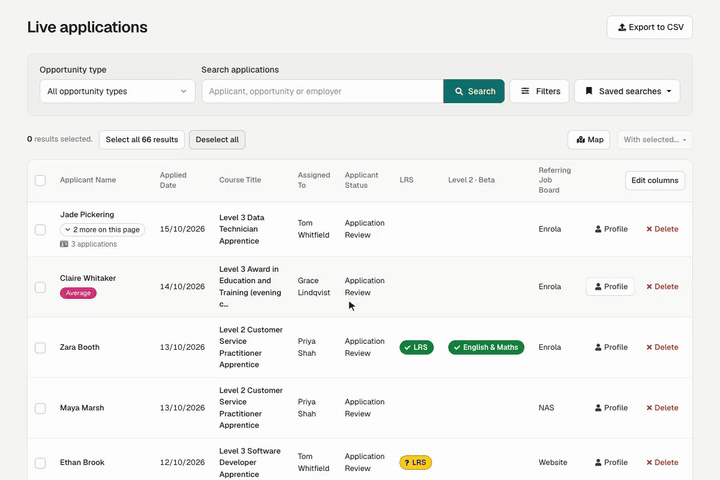
Task: Focus the Search applications input field
Action: pos(322,91)
